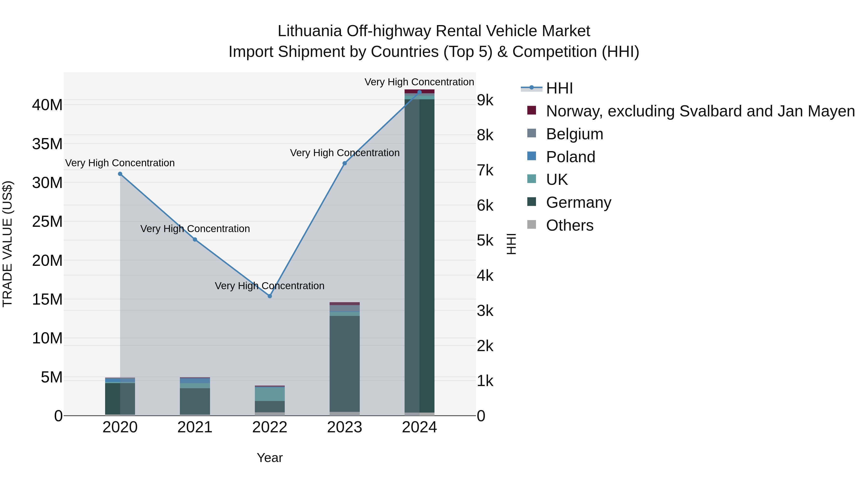
Task: Click '2024' x-axis label
Action: (420, 427)
